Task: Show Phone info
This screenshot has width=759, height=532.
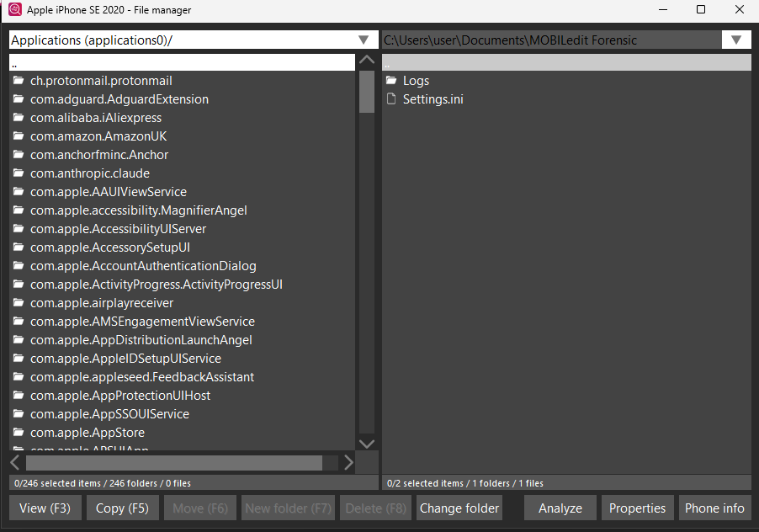Action: (714, 508)
